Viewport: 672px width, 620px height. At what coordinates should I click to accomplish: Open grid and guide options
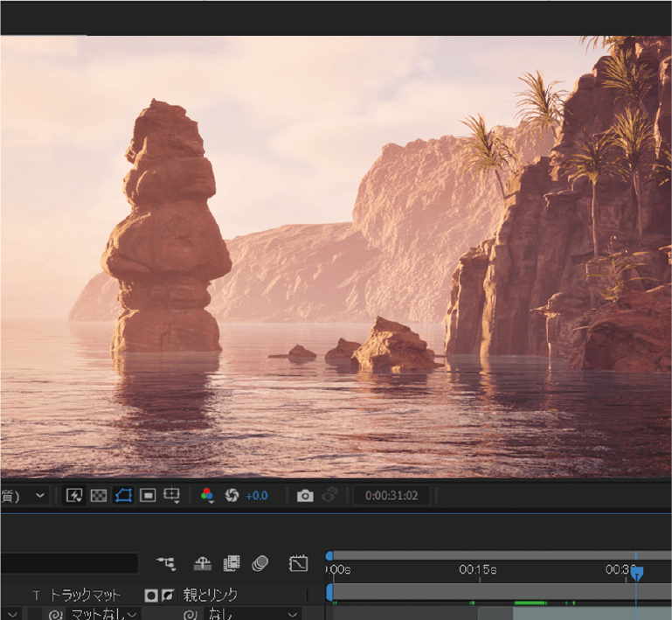tap(173, 496)
